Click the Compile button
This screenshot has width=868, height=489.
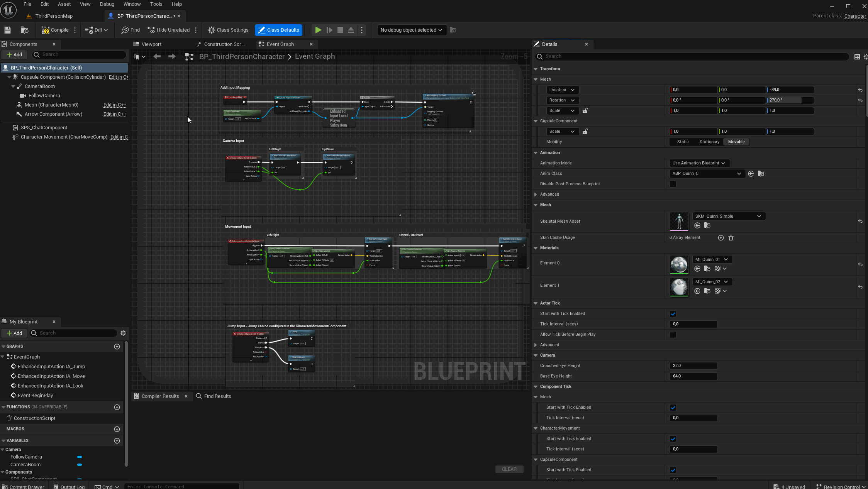pyautogui.click(x=55, y=30)
